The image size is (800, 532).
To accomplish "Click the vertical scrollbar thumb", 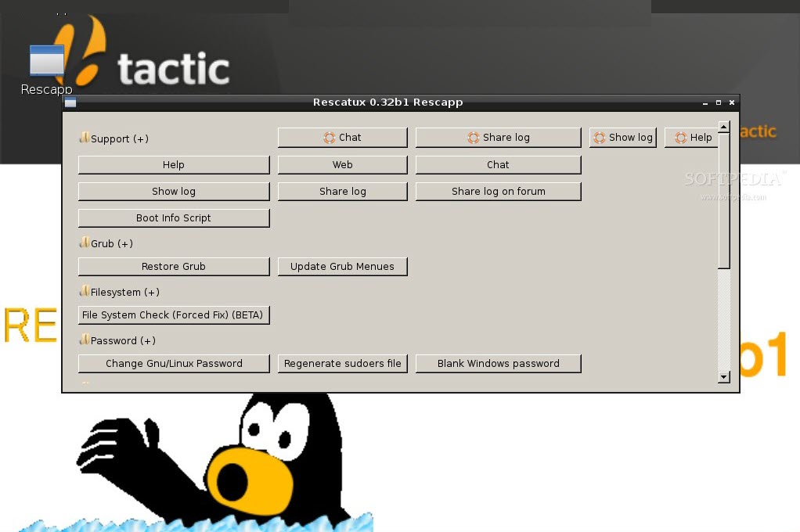I will point(724,200).
